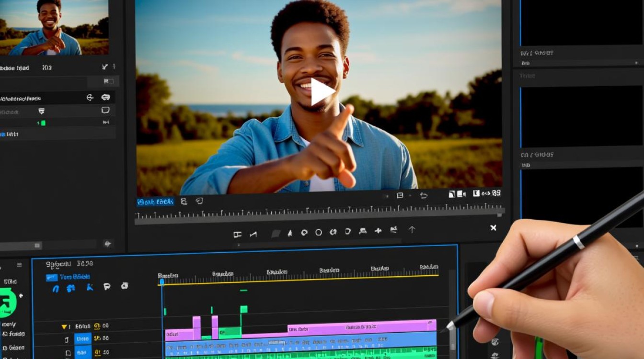Viewport: 644px width, 359px height.
Task: Click the blue playhead marker on the timeline ruler
Action: [x=162, y=282]
